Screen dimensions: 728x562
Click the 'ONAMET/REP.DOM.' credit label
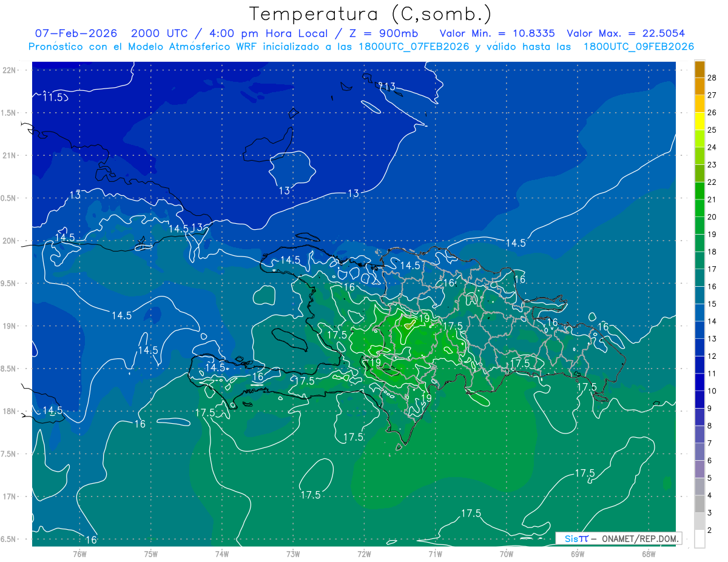point(640,538)
